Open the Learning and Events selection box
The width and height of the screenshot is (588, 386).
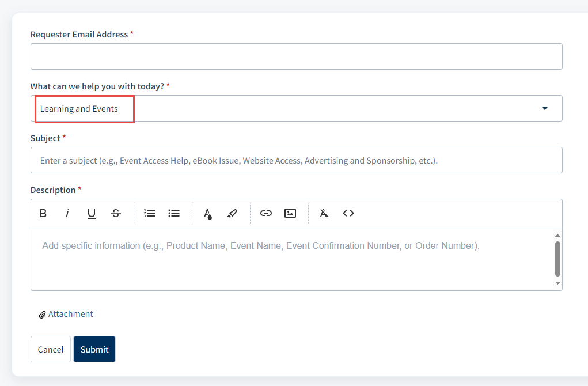pos(296,108)
